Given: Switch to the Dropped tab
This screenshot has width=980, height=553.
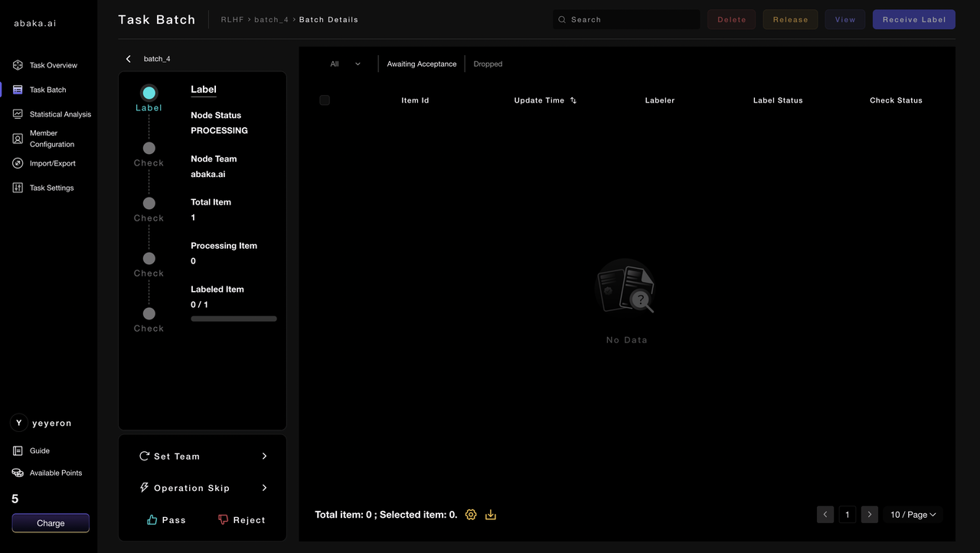Looking at the screenshot, I should [488, 64].
